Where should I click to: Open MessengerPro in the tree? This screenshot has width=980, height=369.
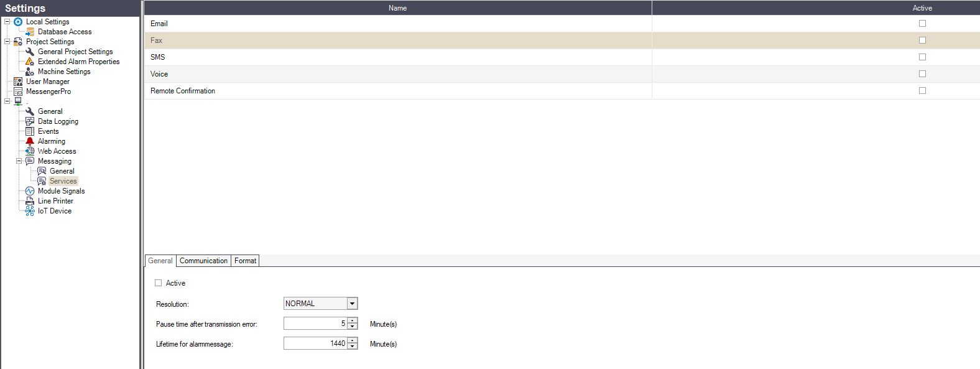click(49, 91)
